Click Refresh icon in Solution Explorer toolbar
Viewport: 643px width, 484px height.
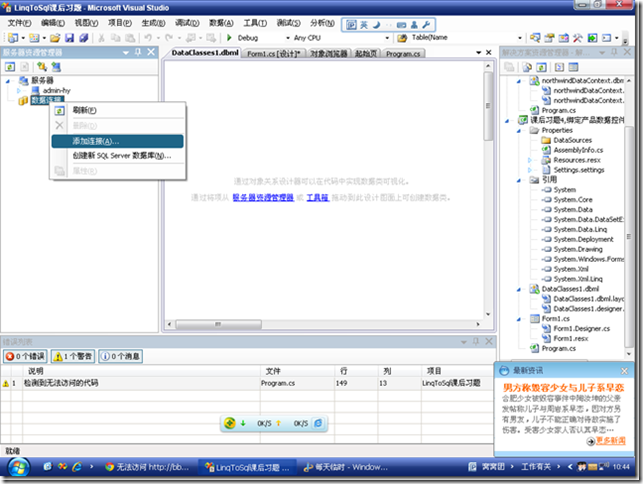pos(541,67)
